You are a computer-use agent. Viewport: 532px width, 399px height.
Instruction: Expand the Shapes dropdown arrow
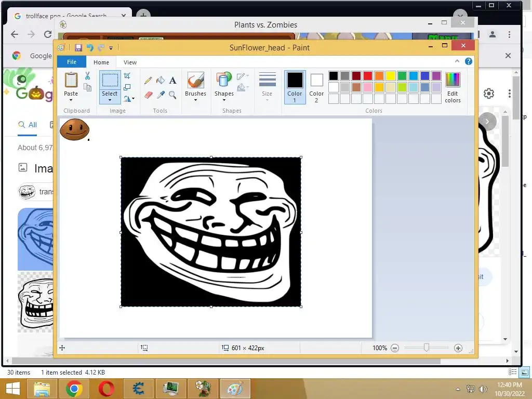point(224,100)
